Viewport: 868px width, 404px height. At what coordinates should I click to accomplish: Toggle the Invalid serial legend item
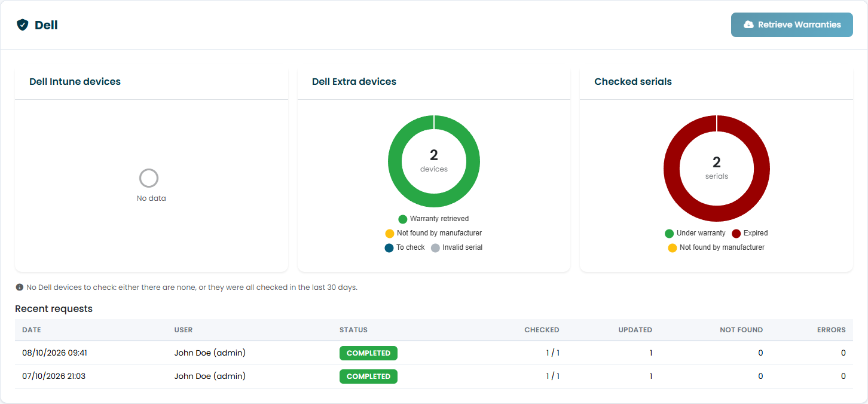tap(457, 247)
